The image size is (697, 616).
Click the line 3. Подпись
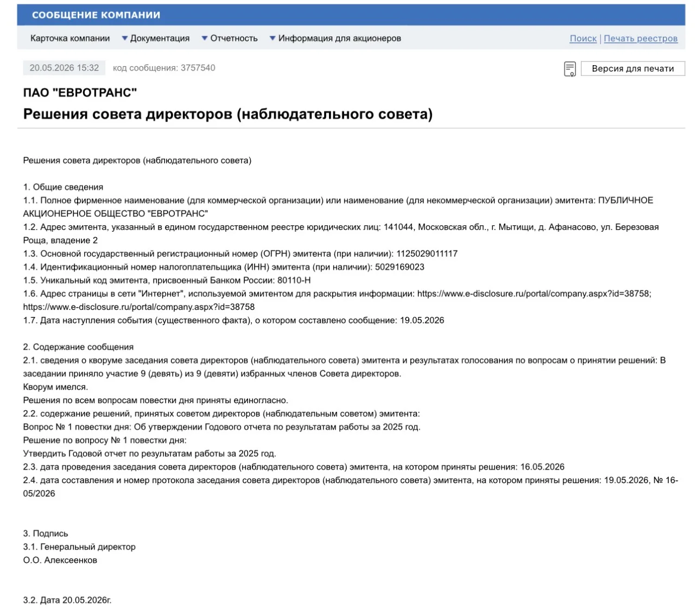click(46, 534)
